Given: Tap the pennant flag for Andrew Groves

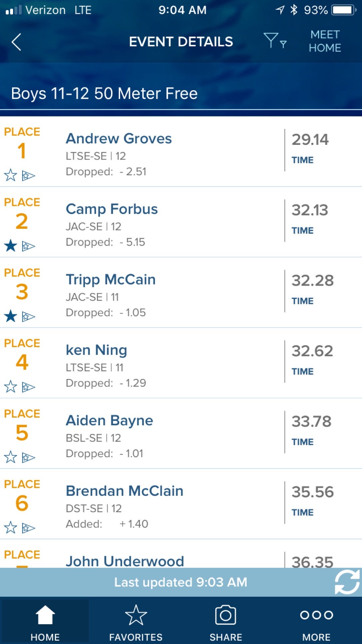Looking at the screenshot, I should tap(28, 175).
